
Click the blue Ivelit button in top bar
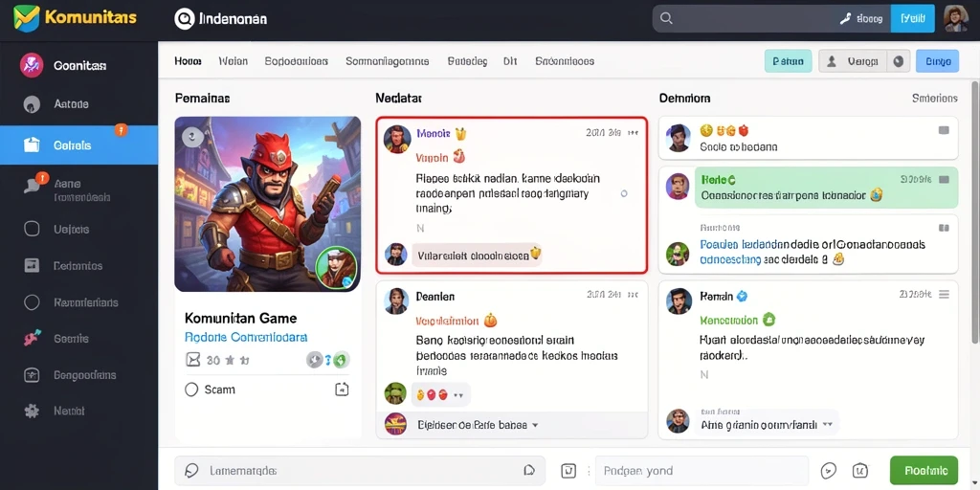click(x=912, y=19)
